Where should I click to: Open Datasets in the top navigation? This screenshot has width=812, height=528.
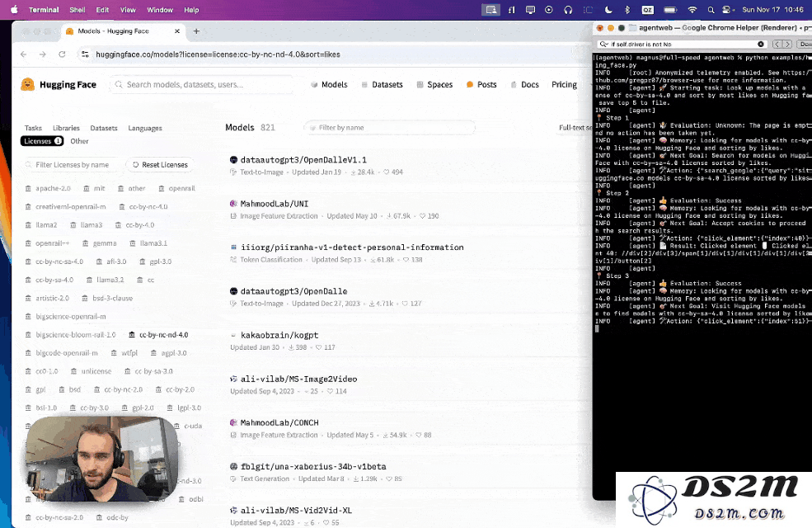tap(382, 84)
